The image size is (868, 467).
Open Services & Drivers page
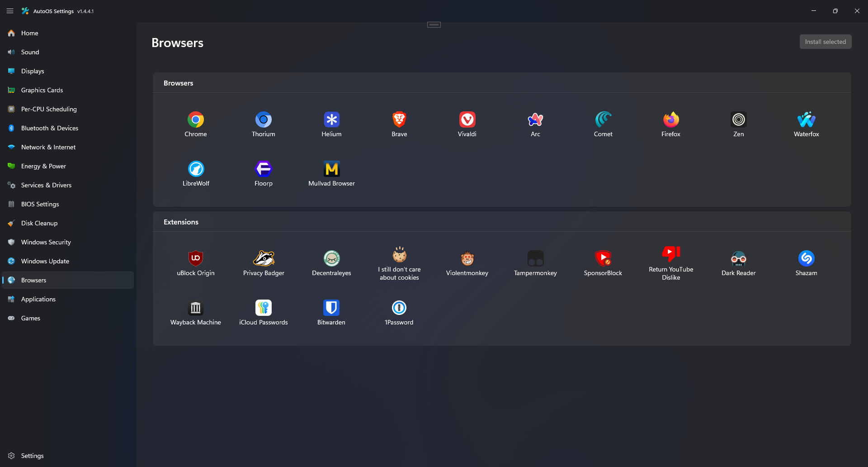click(68, 185)
